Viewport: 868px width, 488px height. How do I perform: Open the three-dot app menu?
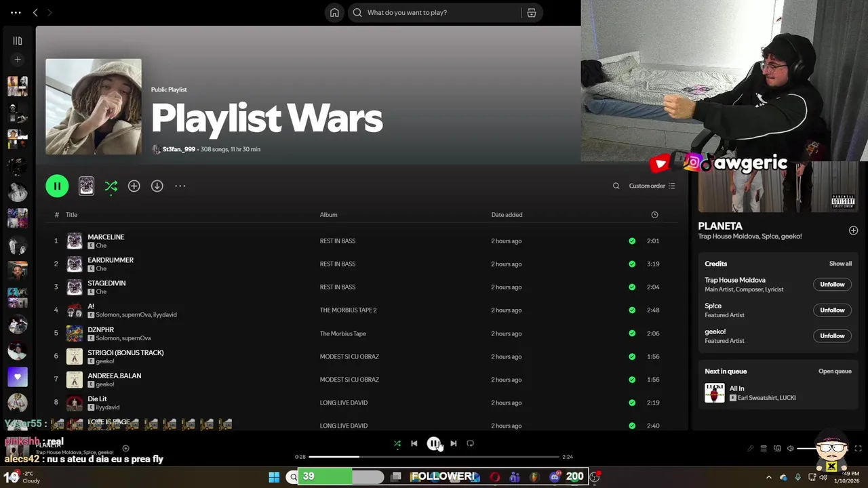point(16,12)
